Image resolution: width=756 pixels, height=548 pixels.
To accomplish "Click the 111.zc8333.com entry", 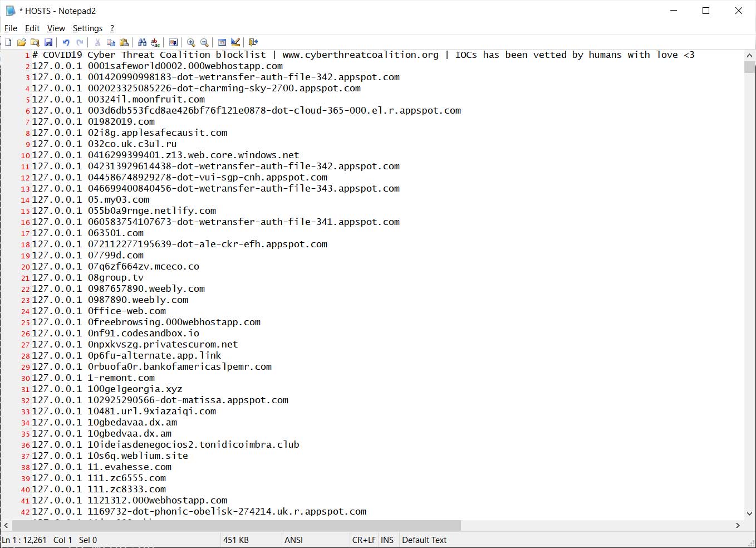I will point(127,489).
